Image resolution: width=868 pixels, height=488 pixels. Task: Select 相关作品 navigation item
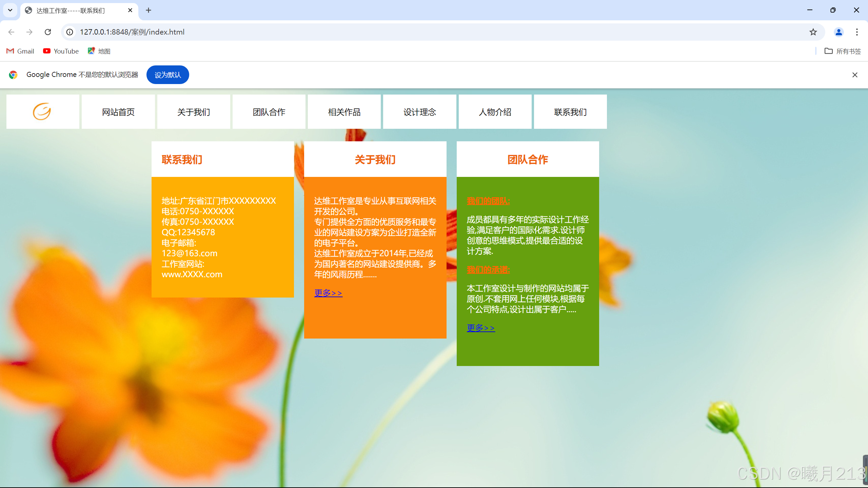(344, 112)
